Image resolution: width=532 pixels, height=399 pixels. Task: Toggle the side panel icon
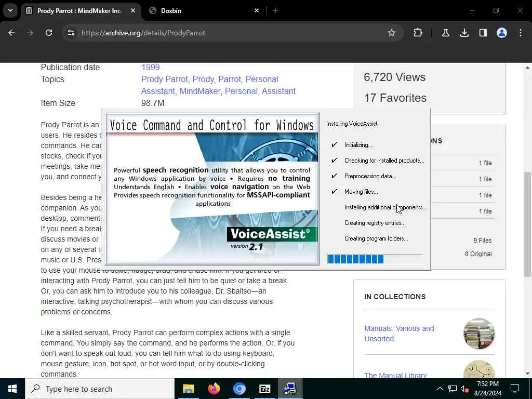click(x=483, y=33)
